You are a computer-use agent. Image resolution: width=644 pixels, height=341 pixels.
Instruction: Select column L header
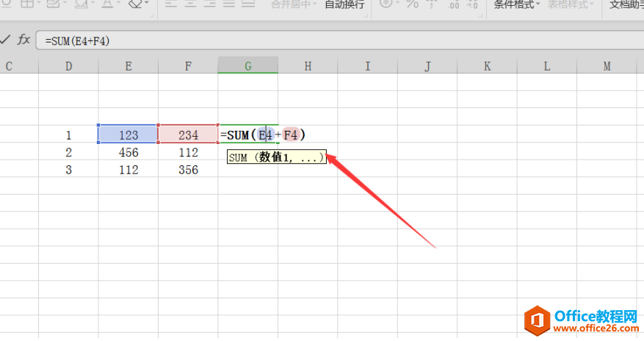click(546, 66)
